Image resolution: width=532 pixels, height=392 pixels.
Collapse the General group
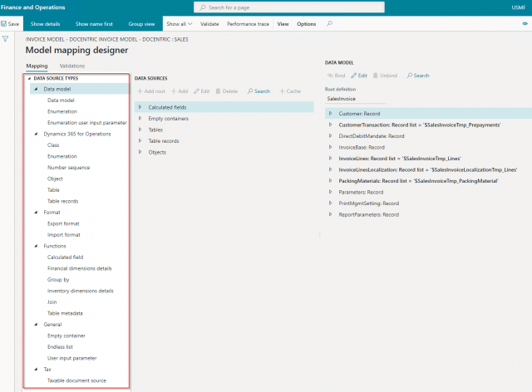tap(36, 325)
